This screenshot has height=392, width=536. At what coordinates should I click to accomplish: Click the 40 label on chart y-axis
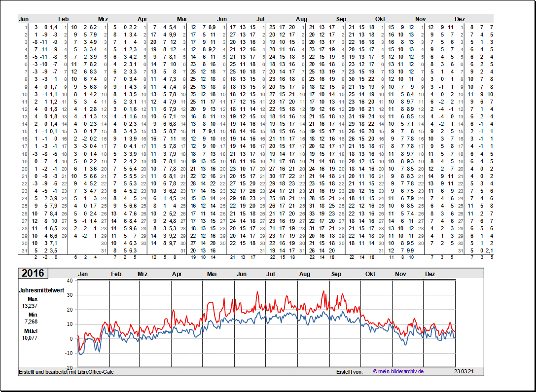point(70,281)
